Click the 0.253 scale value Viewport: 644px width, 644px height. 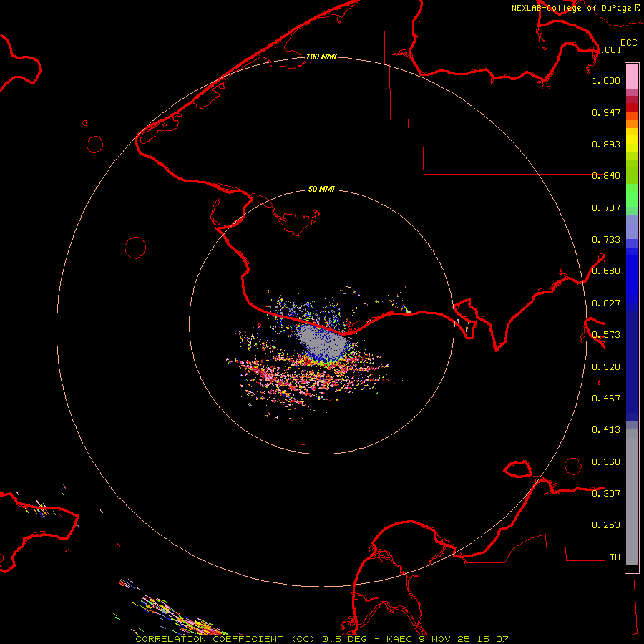pyautogui.click(x=606, y=525)
